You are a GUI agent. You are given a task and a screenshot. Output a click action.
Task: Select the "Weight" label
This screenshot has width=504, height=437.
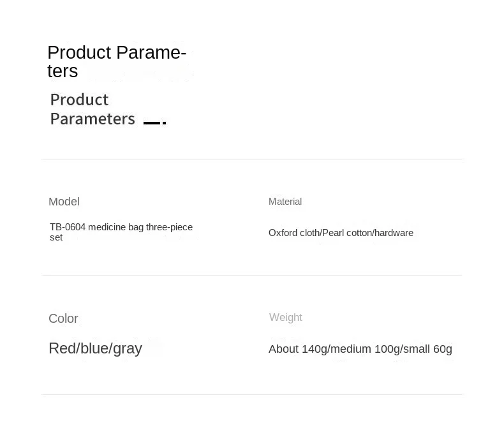pyautogui.click(x=285, y=318)
